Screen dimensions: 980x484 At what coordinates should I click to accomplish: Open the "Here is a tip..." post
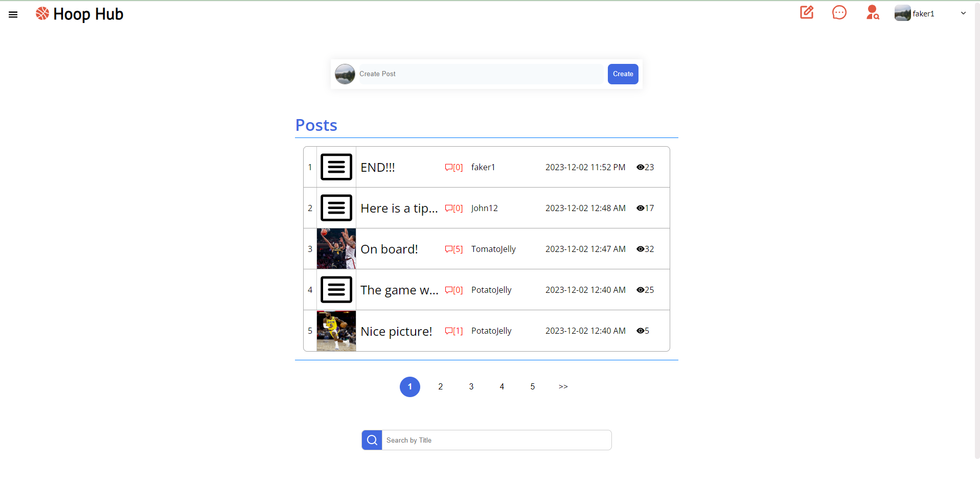pos(399,209)
